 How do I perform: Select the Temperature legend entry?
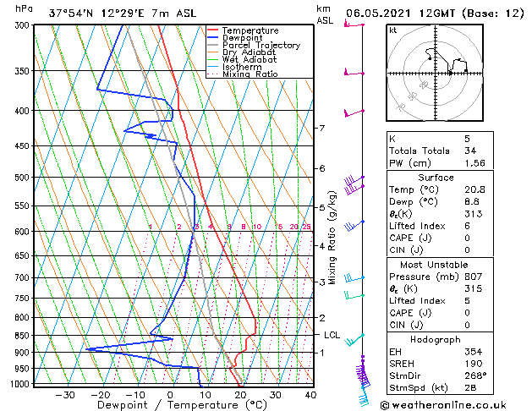pyautogui.click(x=250, y=30)
